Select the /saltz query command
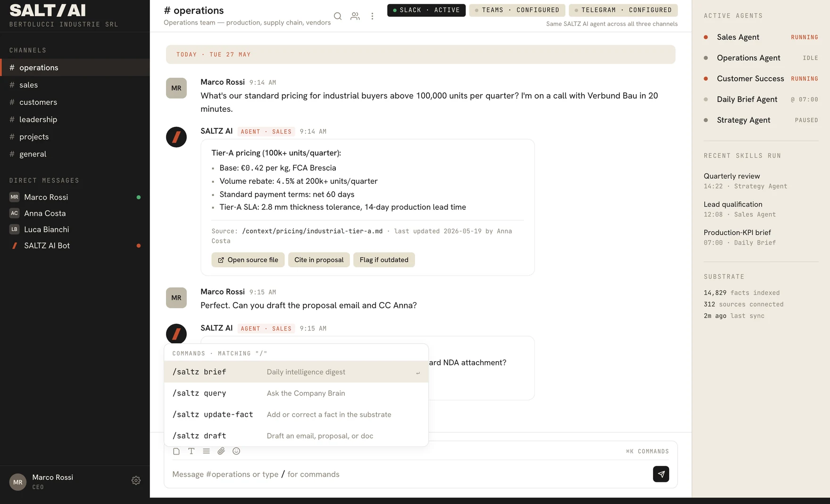Image resolution: width=830 pixels, height=504 pixels. tap(296, 393)
